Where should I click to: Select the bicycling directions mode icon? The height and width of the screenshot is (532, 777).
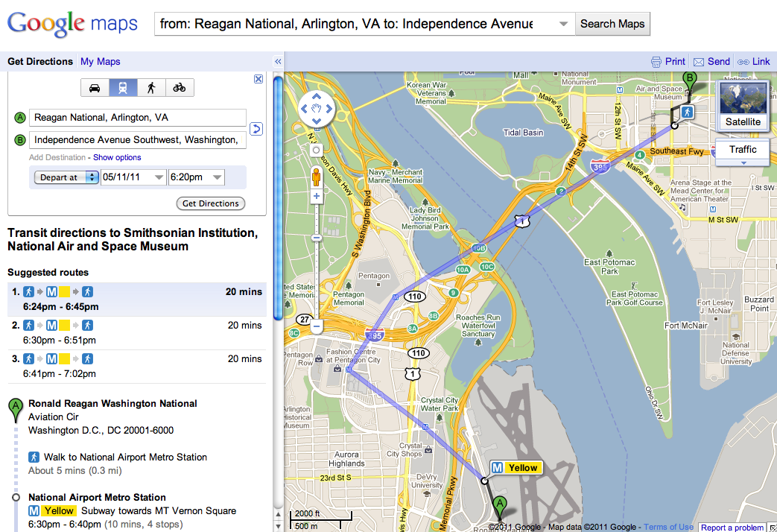tap(180, 88)
